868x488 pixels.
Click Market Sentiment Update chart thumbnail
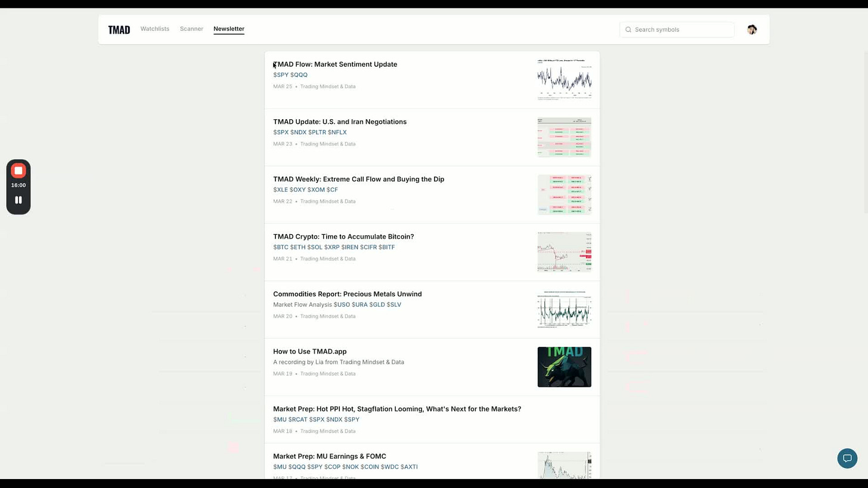pyautogui.click(x=564, y=80)
